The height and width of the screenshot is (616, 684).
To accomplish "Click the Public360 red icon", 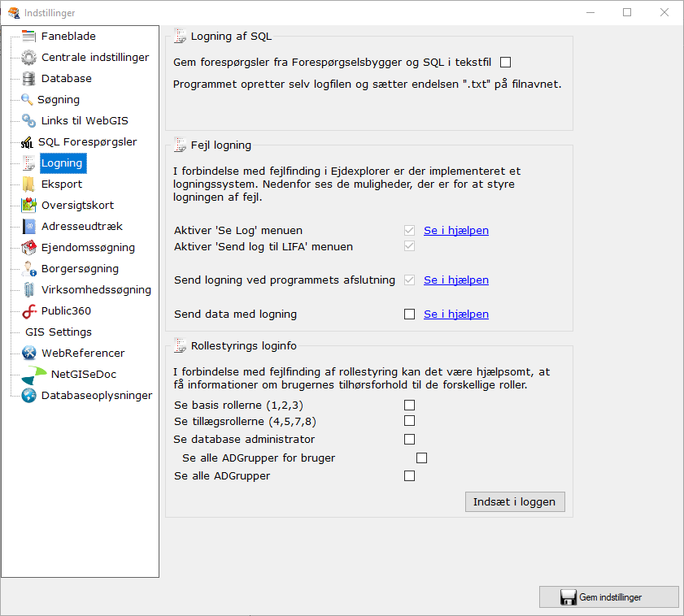I will click(29, 311).
